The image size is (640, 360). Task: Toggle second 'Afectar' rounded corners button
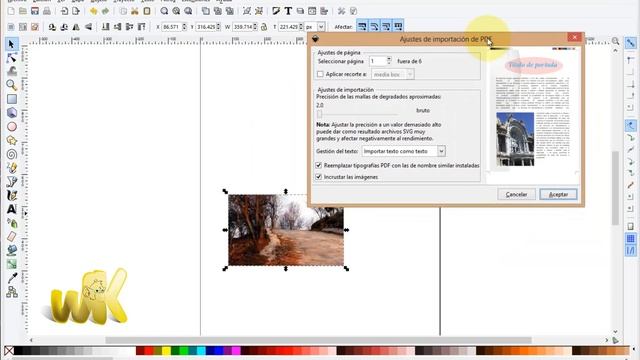tap(374, 27)
